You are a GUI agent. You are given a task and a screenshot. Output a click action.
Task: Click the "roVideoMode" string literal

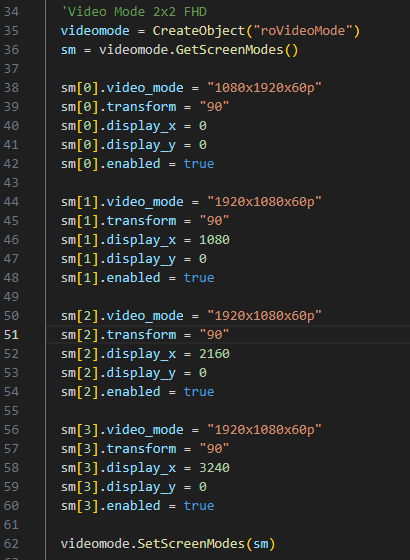tap(303, 31)
